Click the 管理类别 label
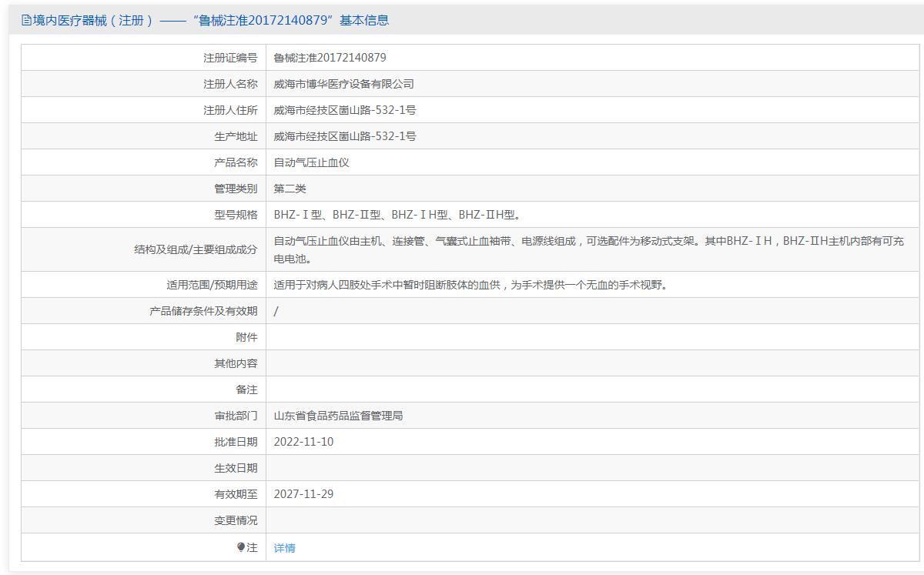Screen dimensions: 924x575 pos(236,189)
